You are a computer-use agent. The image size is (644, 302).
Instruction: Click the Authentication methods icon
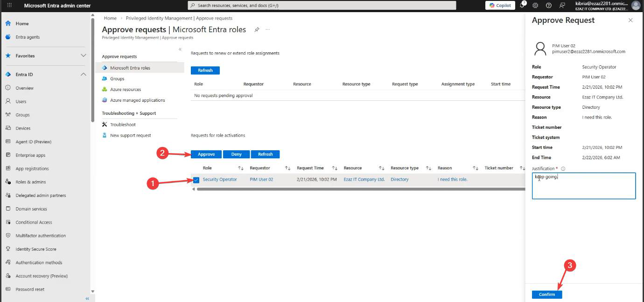[8, 262]
